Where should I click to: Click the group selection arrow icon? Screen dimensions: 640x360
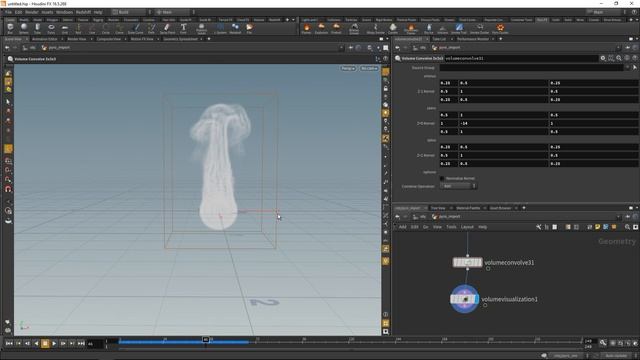(x=635, y=67)
